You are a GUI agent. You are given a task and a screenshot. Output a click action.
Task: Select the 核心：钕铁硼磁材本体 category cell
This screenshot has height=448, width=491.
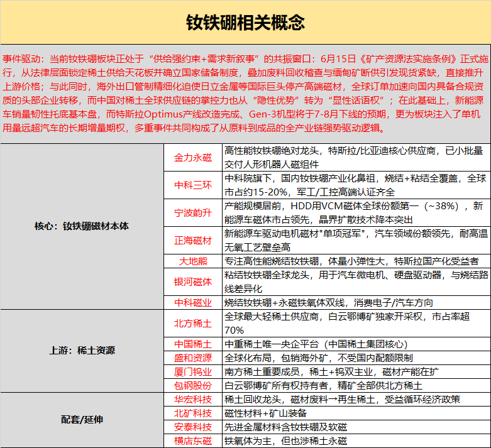(x=82, y=226)
